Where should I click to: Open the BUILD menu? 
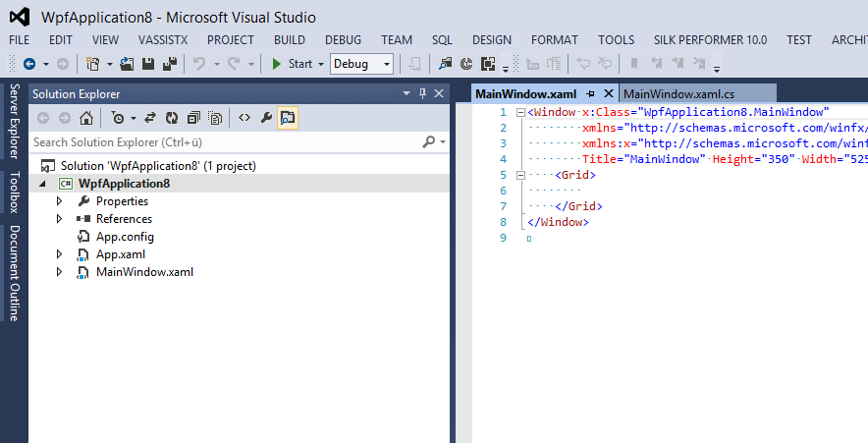[290, 40]
